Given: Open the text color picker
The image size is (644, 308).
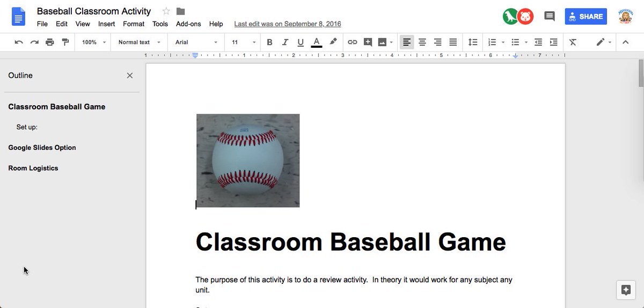Looking at the screenshot, I should click(x=317, y=42).
